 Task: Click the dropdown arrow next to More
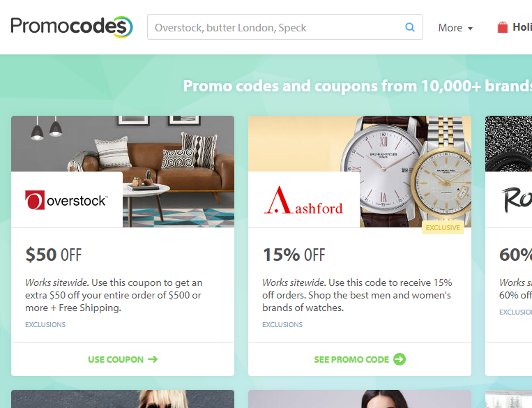(x=470, y=29)
